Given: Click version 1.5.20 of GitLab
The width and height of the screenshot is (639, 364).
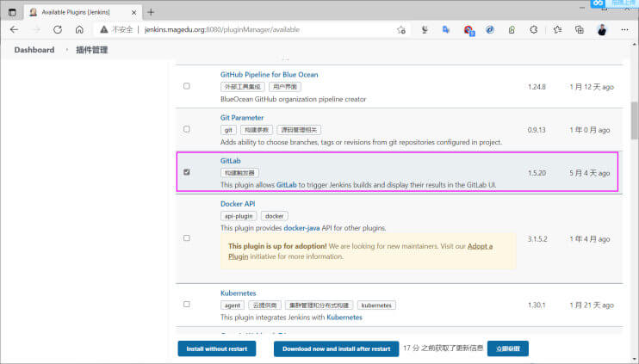Looking at the screenshot, I should (x=537, y=173).
